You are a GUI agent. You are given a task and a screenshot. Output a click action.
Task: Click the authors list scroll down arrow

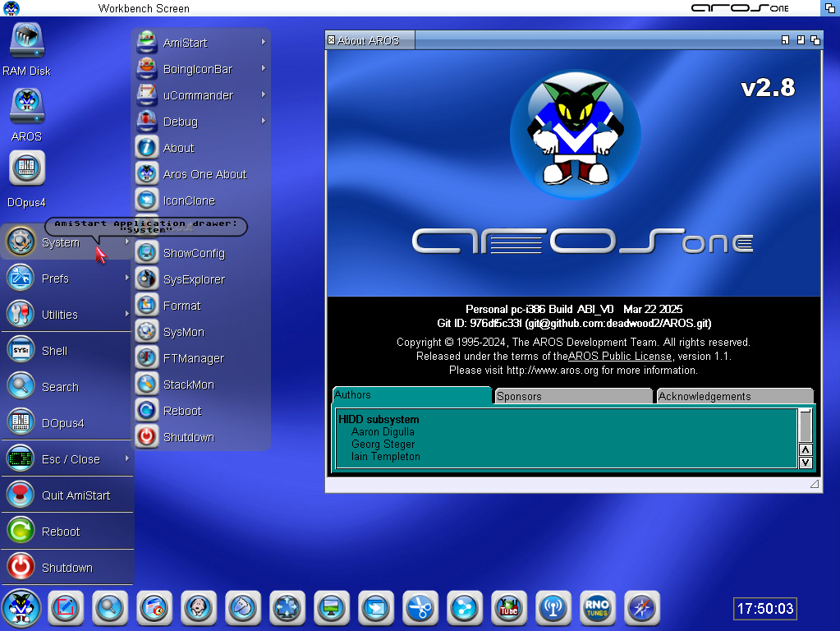click(806, 463)
